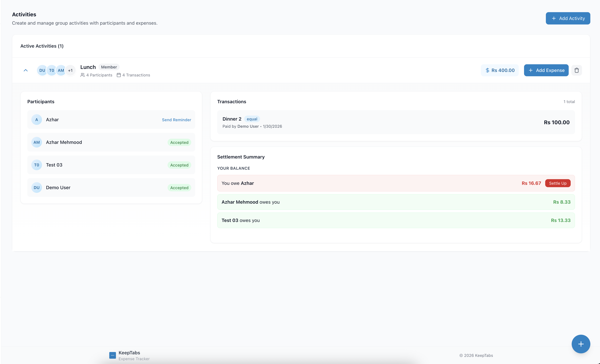Click the TO avatar in the Lunch header

(51, 70)
